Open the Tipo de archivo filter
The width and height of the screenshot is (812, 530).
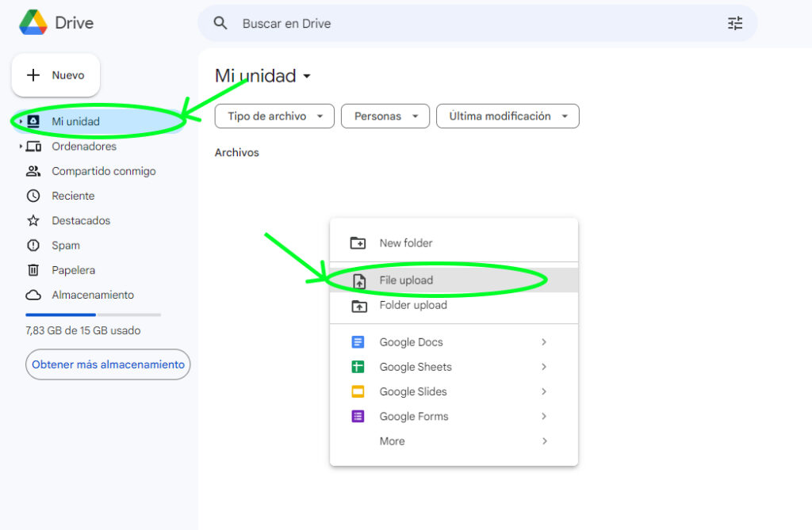(274, 116)
